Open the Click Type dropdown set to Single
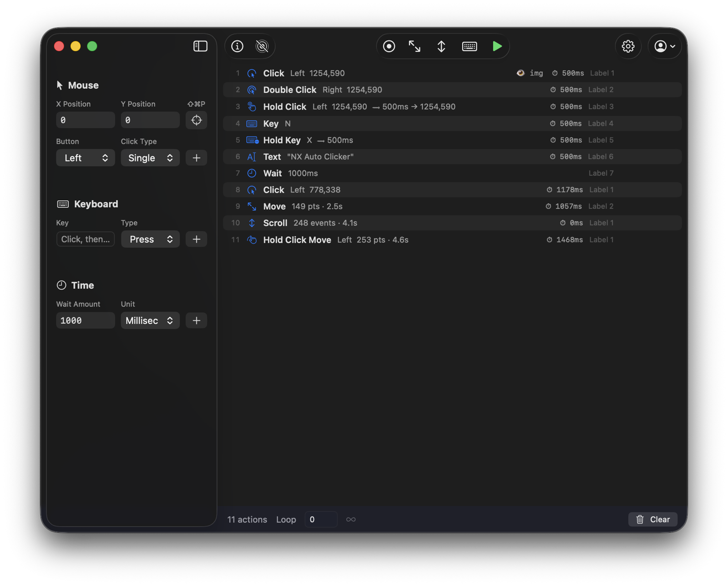Screen dimensions: 728x586 (150, 158)
